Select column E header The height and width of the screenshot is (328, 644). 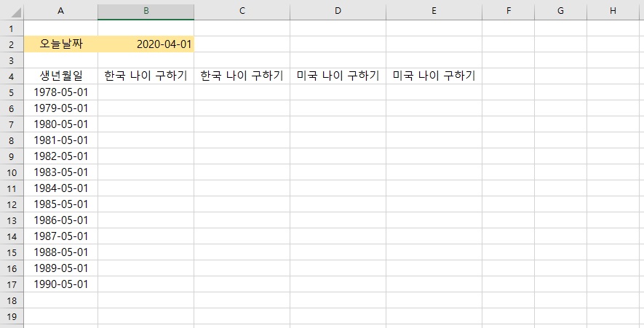point(434,12)
